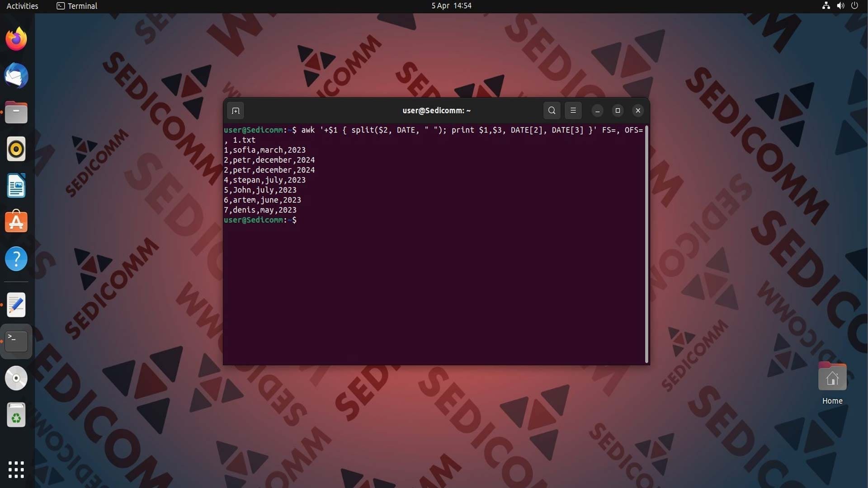The width and height of the screenshot is (868, 488).
Task: Click Activities in the top bar
Action: pos(22,6)
